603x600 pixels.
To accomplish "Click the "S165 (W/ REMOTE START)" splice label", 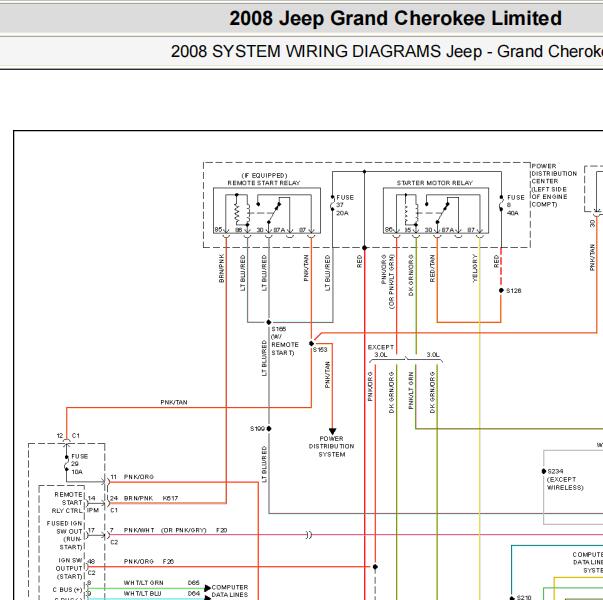I will click(x=285, y=341).
